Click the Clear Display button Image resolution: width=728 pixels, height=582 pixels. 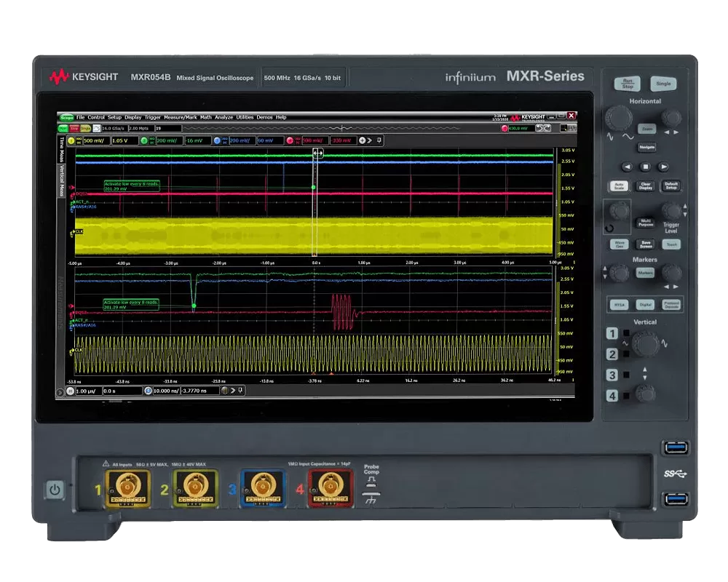tap(646, 186)
